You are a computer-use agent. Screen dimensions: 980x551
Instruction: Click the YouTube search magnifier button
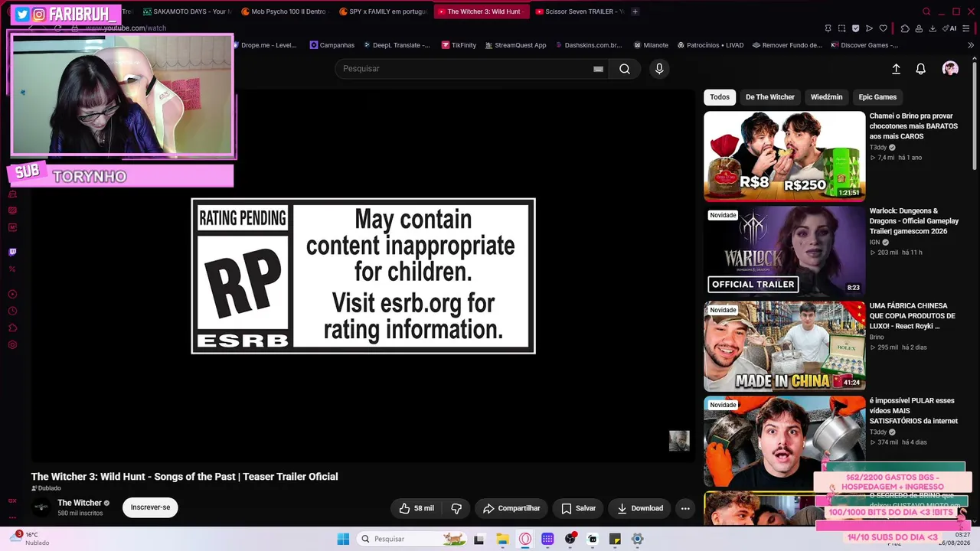click(x=625, y=69)
